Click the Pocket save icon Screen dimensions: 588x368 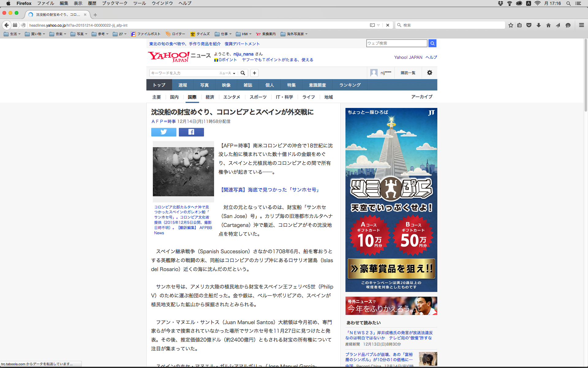tap(529, 25)
